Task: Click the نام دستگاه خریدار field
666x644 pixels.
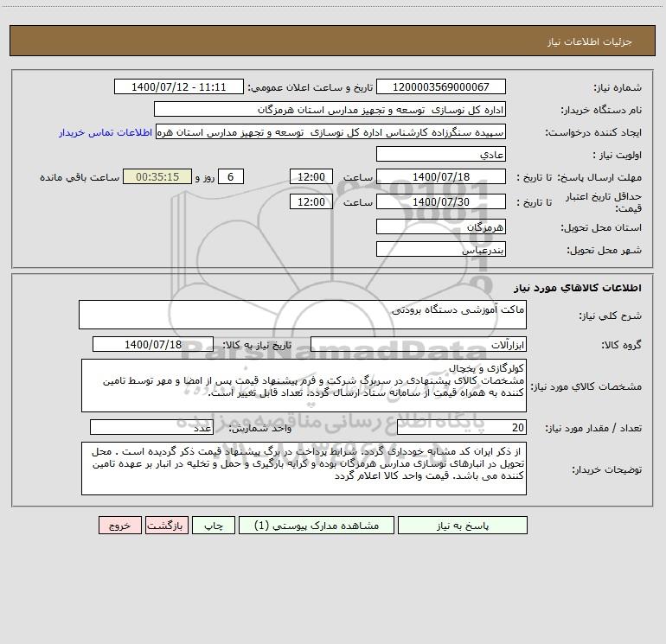Action: (330, 109)
